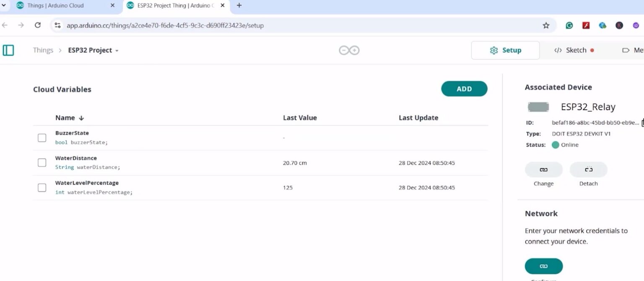Toggle the Name column sort arrow

pyautogui.click(x=80, y=118)
